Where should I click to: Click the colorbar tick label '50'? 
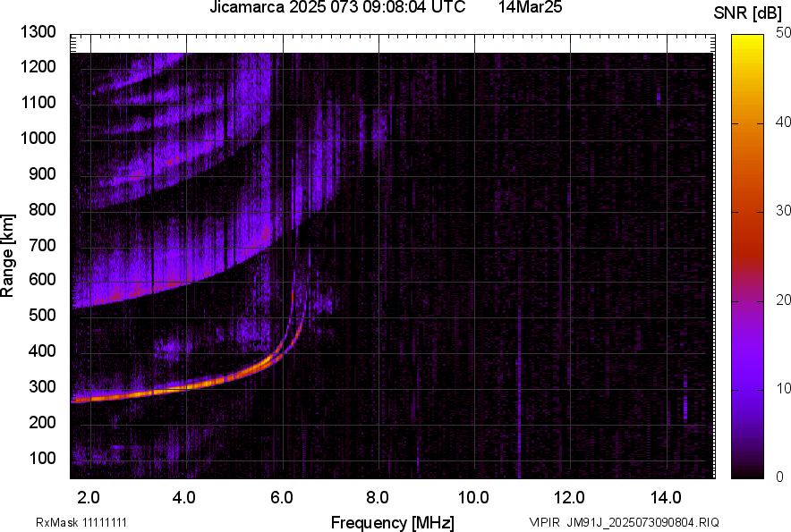click(783, 33)
